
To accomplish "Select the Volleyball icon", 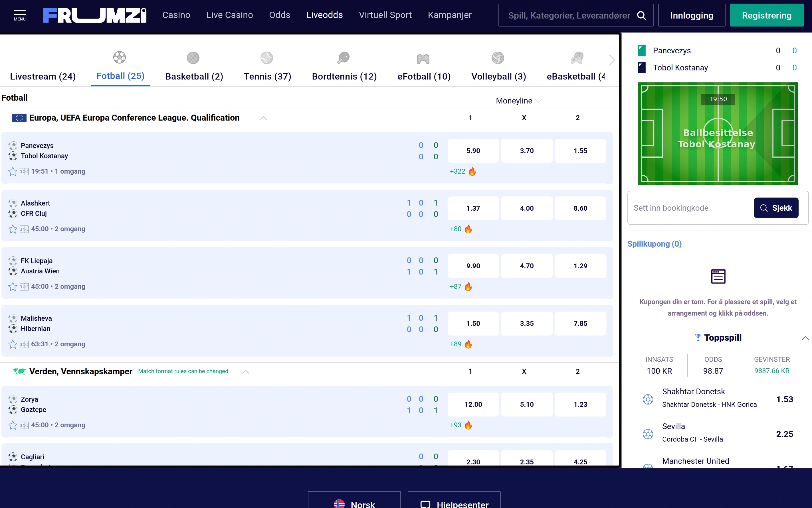I will pos(498,58).
